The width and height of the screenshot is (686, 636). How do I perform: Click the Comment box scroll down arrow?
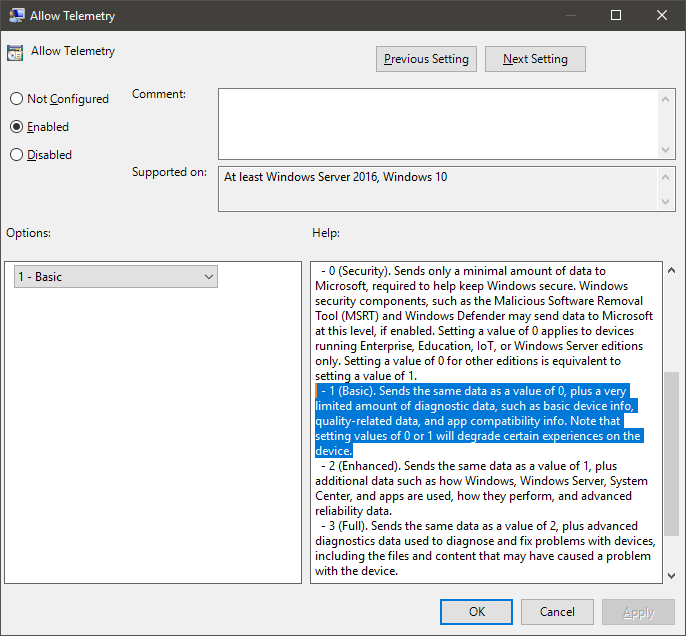pyautogui.click(x=667, y=149)
